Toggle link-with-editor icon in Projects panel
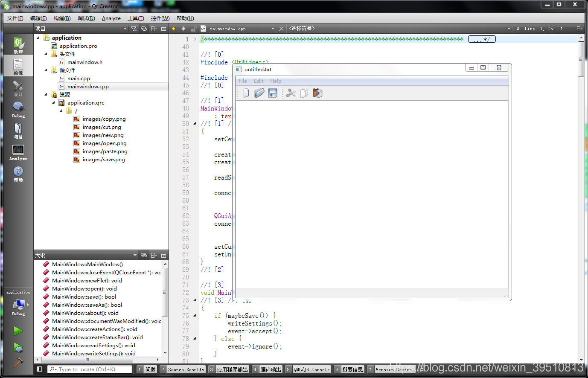The height and width of the screenshot is (378, 588). point(144,29)
